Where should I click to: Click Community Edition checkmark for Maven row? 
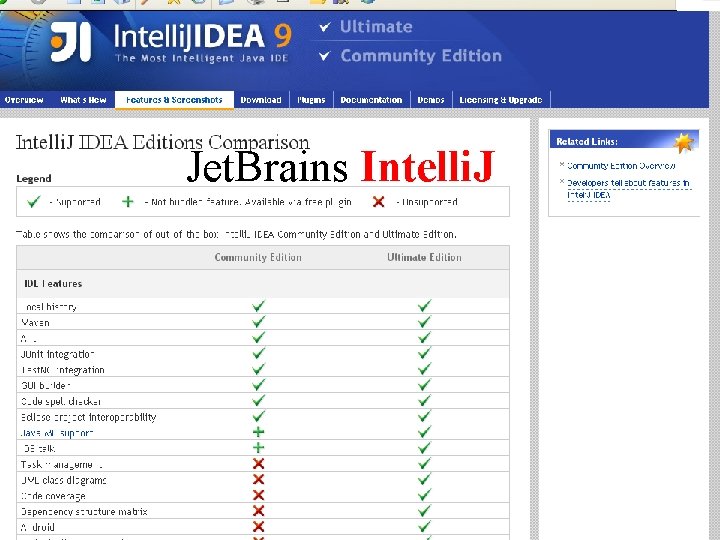[x=259, y=322]
